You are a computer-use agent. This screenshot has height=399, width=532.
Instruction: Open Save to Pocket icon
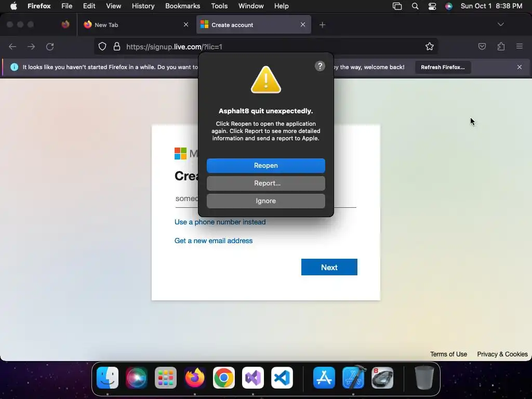click(482, 46)
